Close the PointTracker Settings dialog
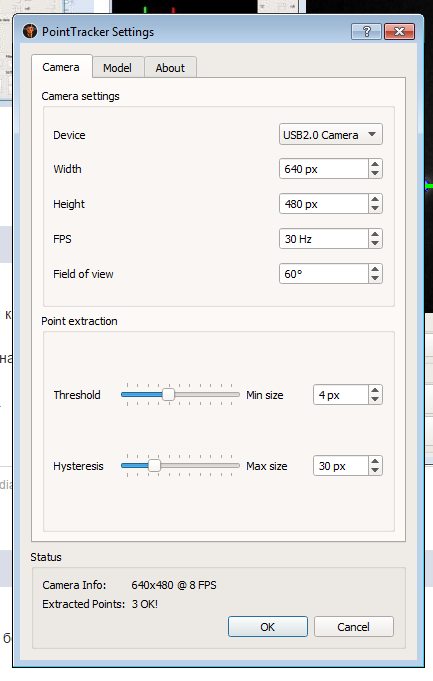 (x=399, y=31)
